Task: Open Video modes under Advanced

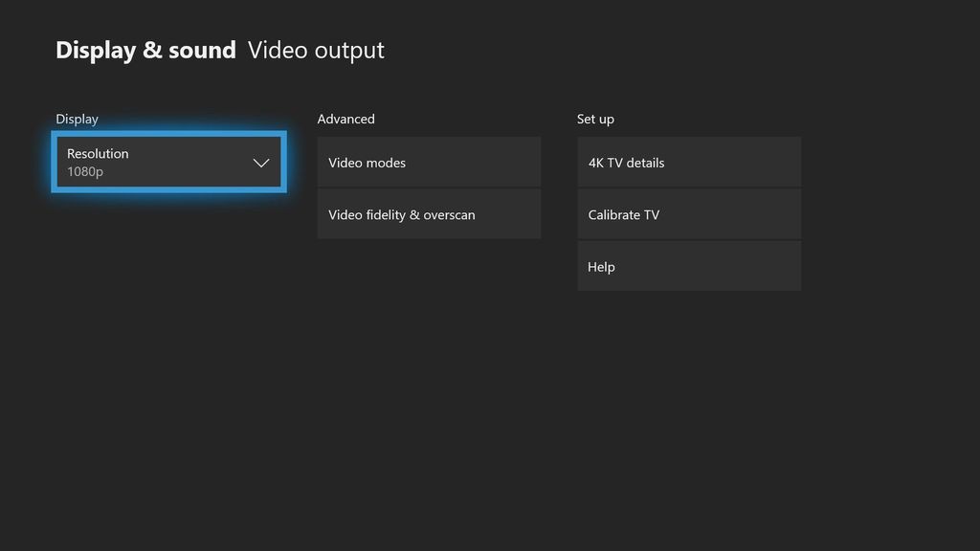Action: 429,162
